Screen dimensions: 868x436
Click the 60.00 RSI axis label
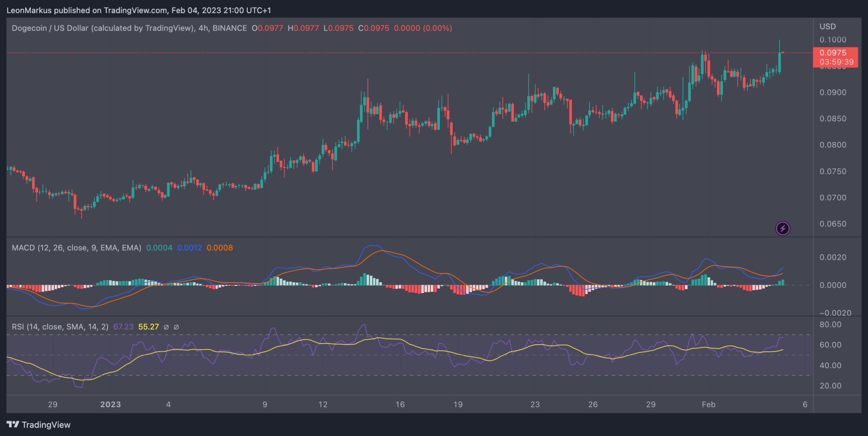point(830,345)
